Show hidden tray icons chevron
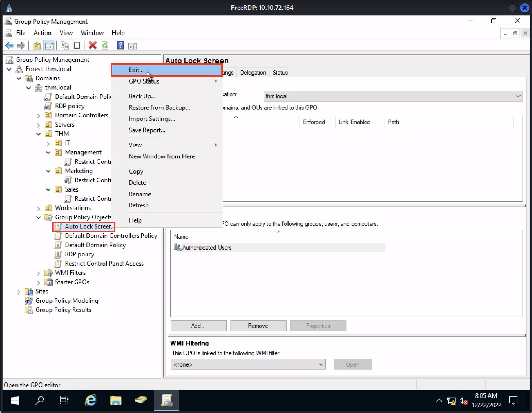 coord(439,401)
